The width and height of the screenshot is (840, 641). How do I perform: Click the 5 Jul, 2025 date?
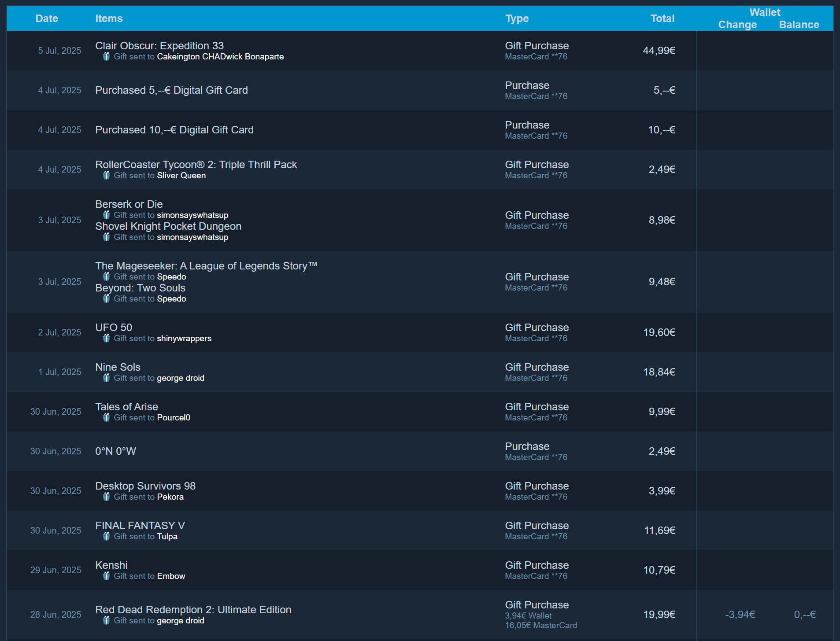point(59,51)
